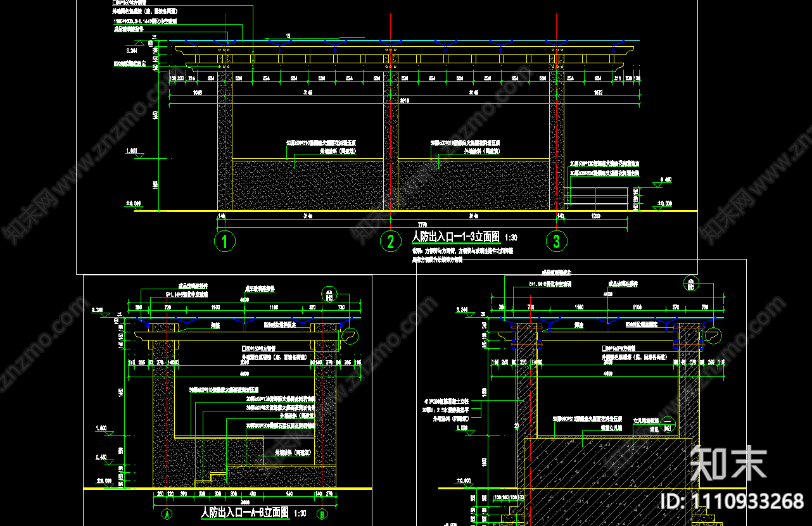Viewport: 812px width, 526px height.
Task: Select the 1072 dimension at top right
Action: pyautogui.click(x=599, y=92)
